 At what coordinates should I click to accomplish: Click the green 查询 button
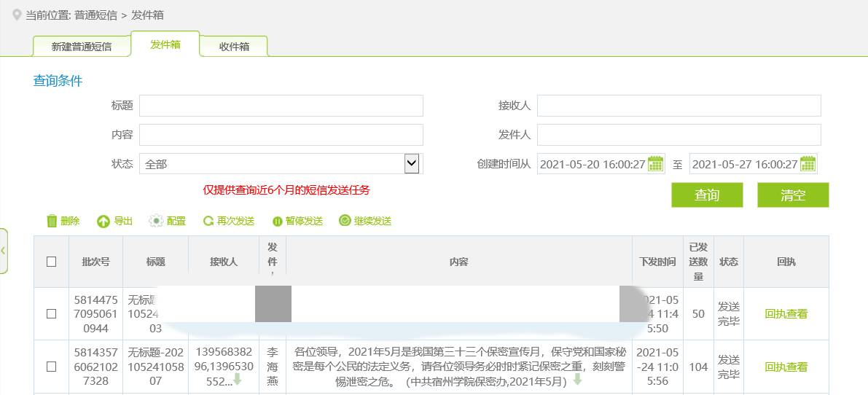click(707, 195)
